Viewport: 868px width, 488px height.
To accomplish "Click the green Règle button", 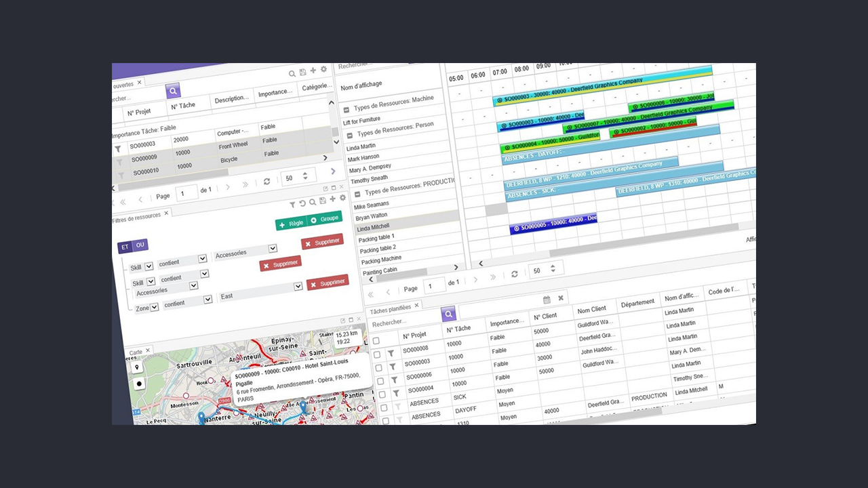I will [291, 224].
